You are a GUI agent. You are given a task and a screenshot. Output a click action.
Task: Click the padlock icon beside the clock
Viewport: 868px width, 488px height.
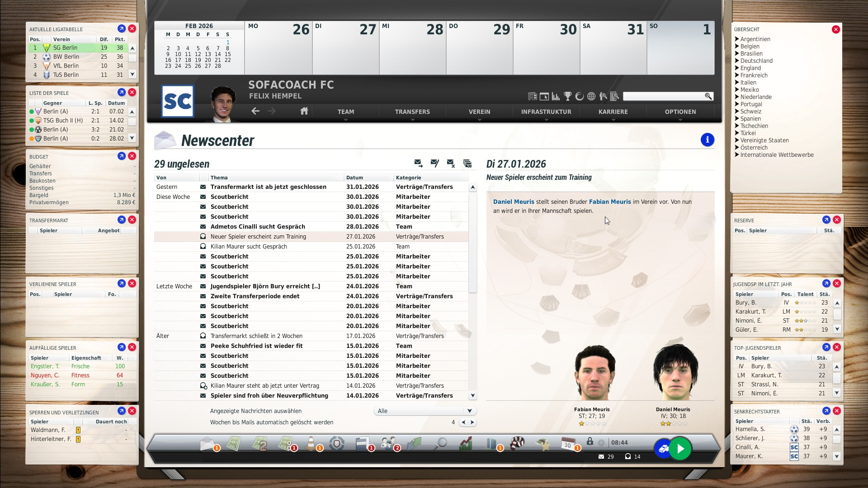[x=590, y=441]
